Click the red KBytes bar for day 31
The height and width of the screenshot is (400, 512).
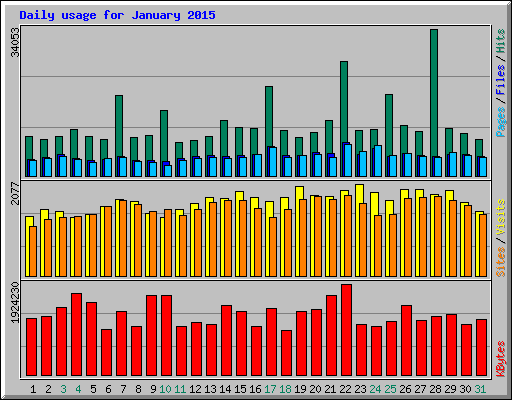click(x=482, y=348)
